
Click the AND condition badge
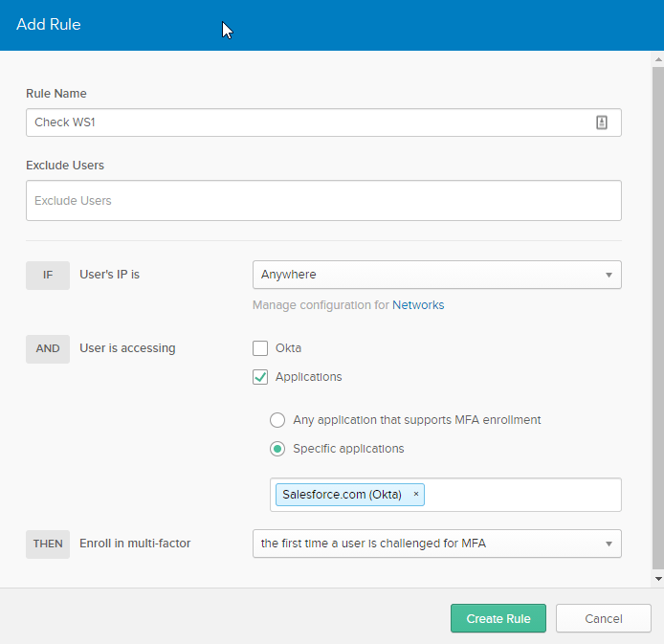click(48, 348)
